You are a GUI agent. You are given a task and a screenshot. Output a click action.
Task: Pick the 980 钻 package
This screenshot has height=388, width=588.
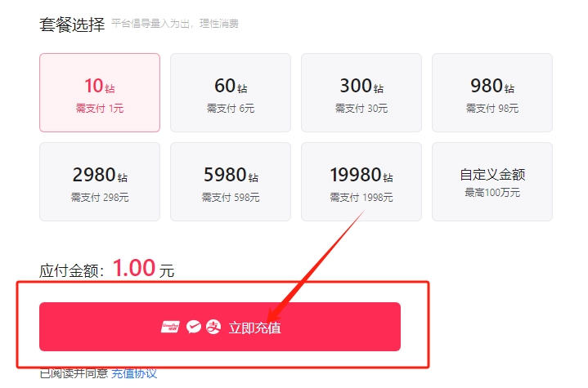[492, 92]
